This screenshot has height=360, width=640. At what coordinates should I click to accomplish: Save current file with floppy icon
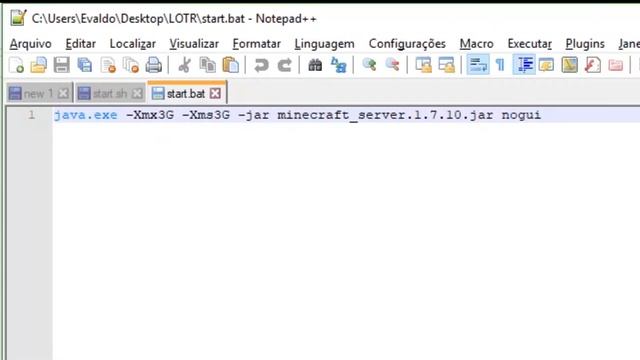(62, 65)
